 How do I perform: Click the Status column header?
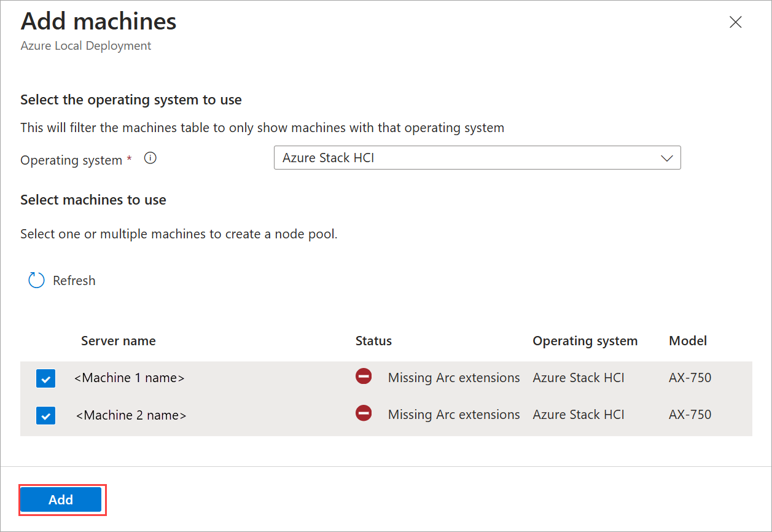point(373,341)
